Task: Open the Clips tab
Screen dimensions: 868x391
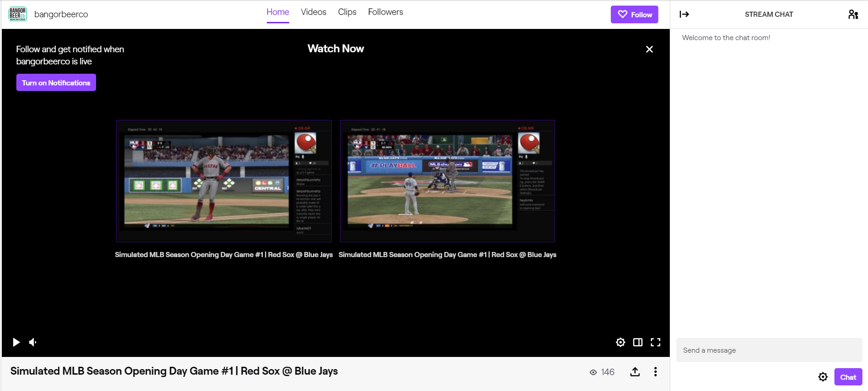Action: click(347, 12)
